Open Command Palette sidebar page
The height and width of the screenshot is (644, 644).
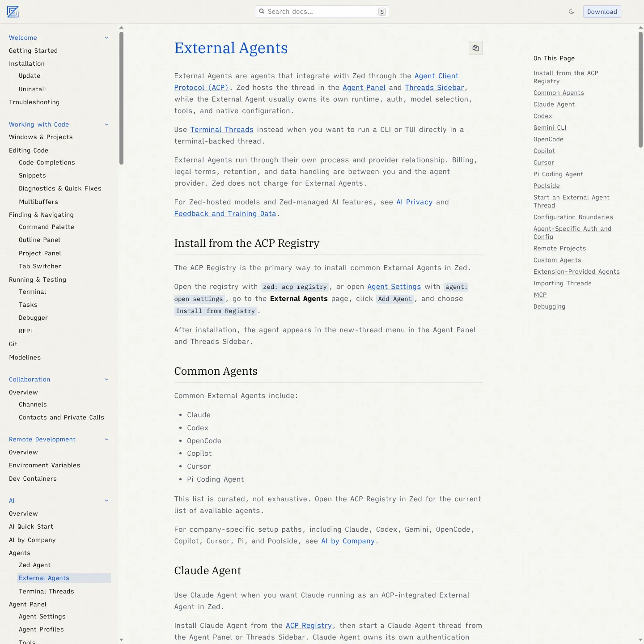(x=47, y=227)
